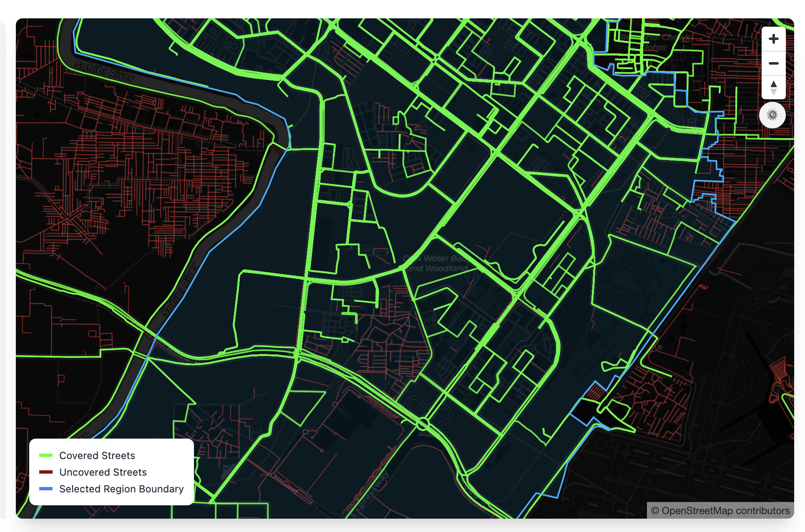The width and height of the screenshot is (805, 532).
Task: Click the Covered Streets legend label
Action: point(97,455)
